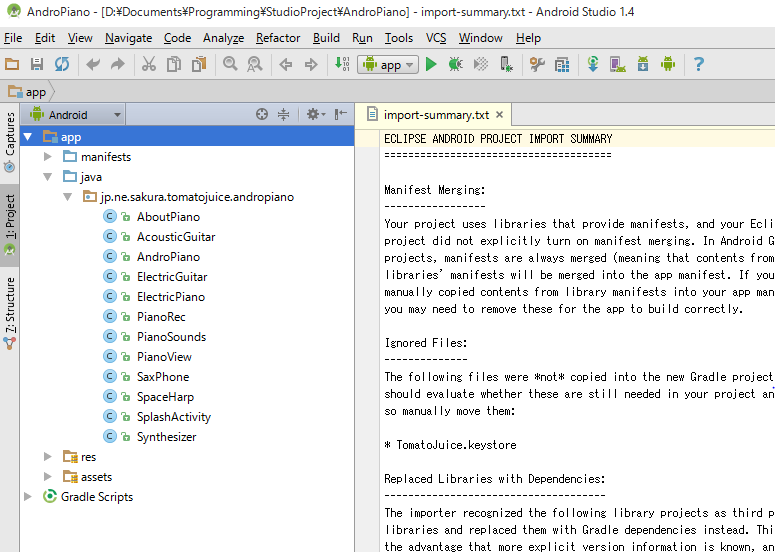Expand the Gradle Scripts node
This screenshot has height=552, width=775.
tap(28, 497)
